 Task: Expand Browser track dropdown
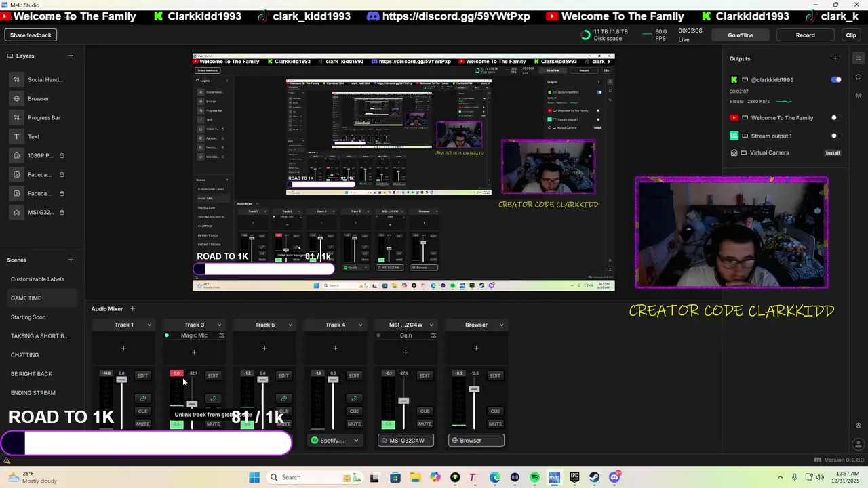501,325
